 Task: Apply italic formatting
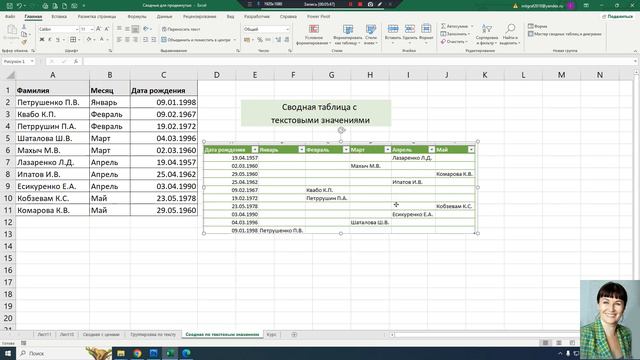pos(50,40)
